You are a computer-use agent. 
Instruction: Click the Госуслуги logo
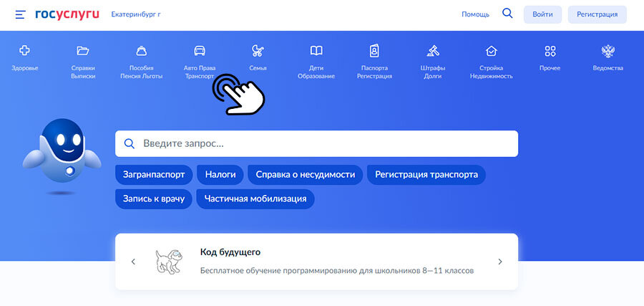click(x=67, y=14)
